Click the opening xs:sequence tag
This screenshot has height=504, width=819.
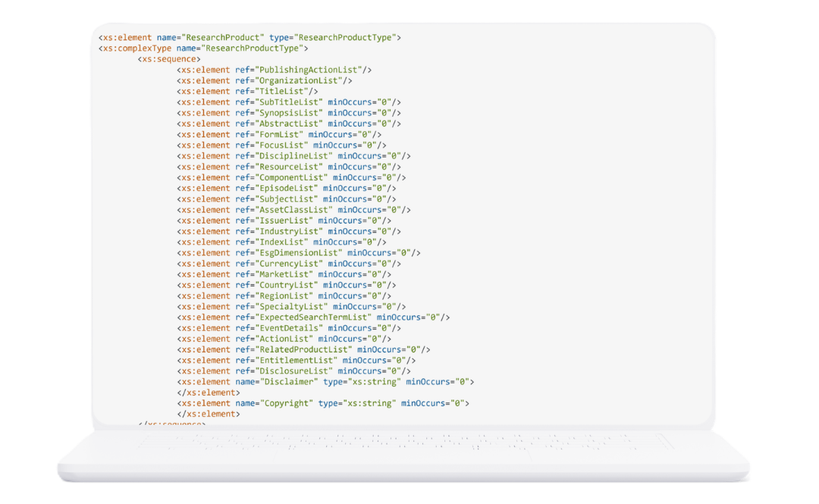[x=169, y=59]
